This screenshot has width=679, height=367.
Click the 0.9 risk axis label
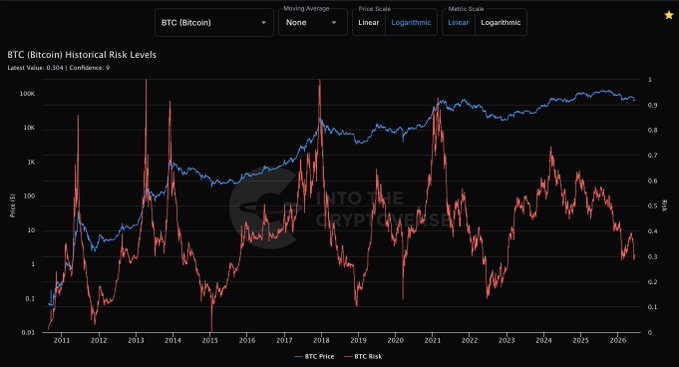coord(653,105)
